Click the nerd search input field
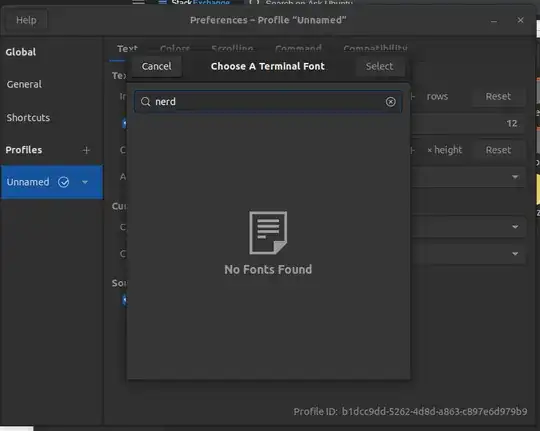540x431 pixels. coord(268,102)
